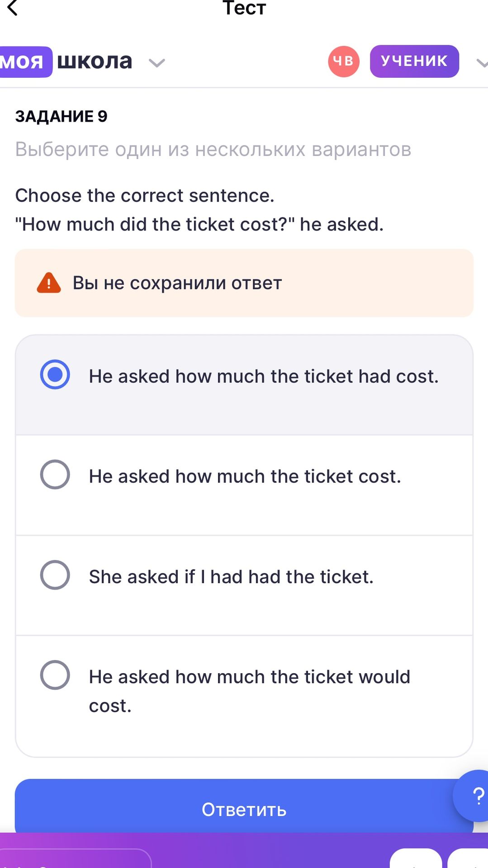Click the purple МОЯ logo badge
Viewport: 488px width, 868px height.
pos(25,61)
